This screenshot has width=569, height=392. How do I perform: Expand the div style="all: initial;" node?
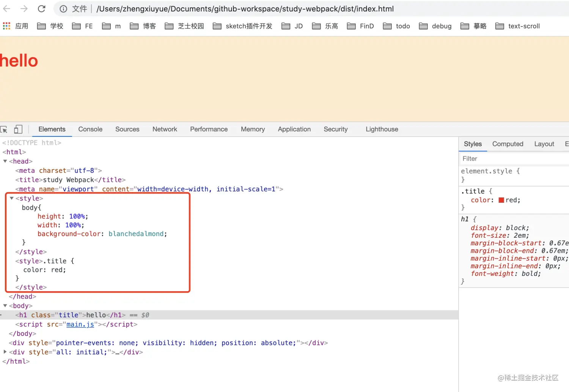(5, 352)
